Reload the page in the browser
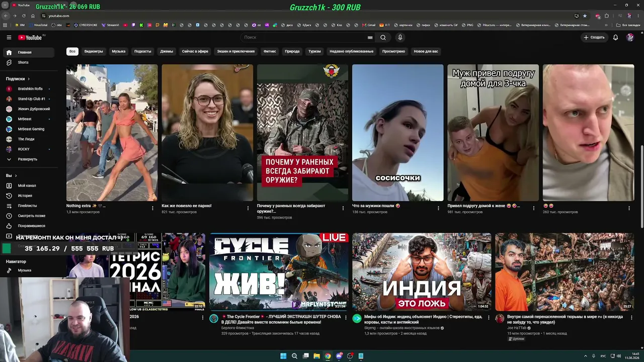Image resolution: width=644 pixels, height=362 pixels. tap(23, 16)
